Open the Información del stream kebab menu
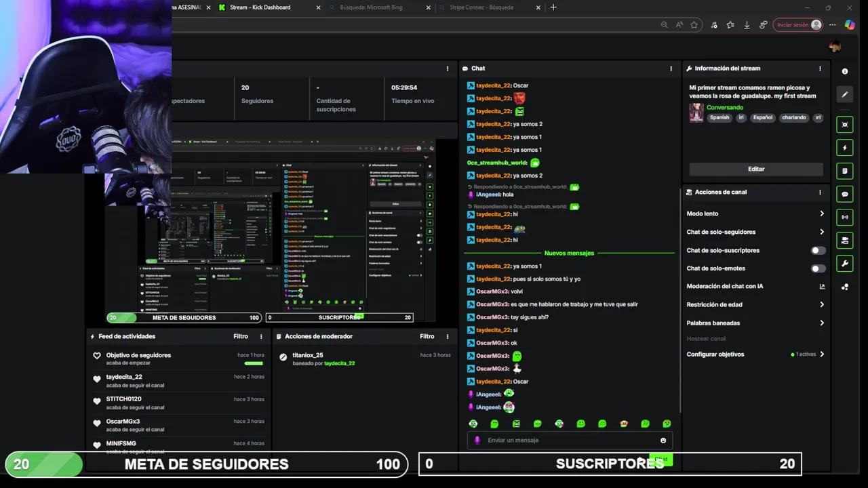The height and width of the screenshot is (488, 868). (820, 68)
